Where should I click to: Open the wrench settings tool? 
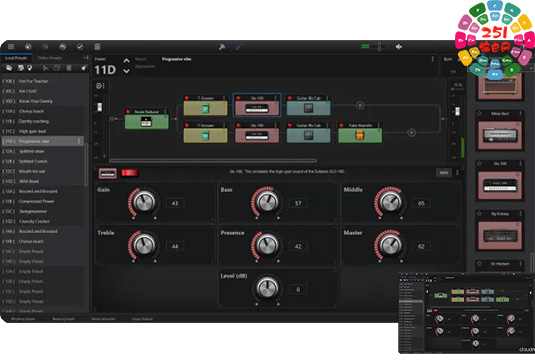[222, 47]
